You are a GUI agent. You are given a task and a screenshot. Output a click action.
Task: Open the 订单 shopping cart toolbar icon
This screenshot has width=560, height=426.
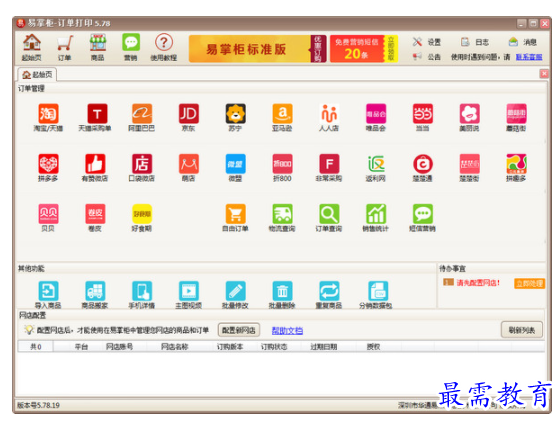(x=65, y=47)
